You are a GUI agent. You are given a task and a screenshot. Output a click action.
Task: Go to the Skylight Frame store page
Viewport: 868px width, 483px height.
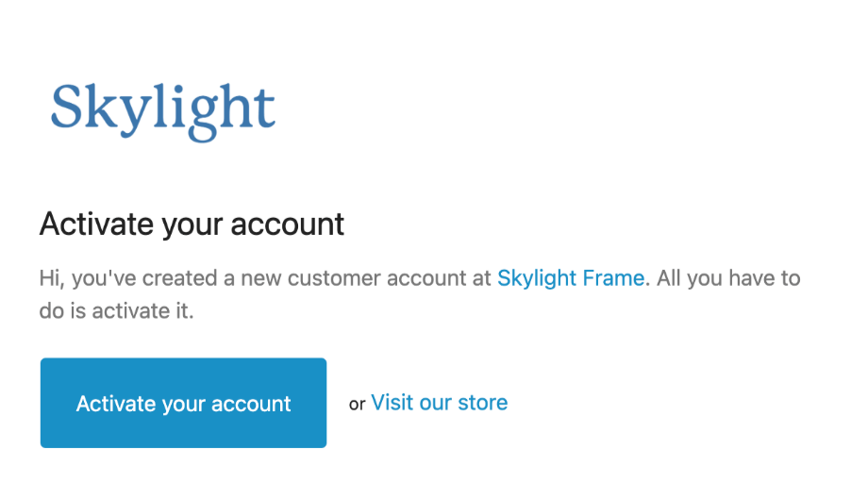point(571,278)
